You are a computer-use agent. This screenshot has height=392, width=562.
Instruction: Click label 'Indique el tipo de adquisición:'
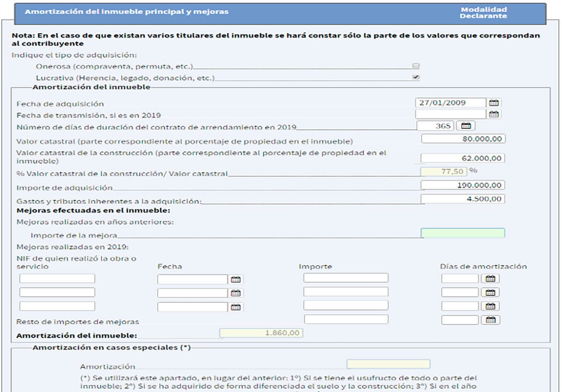coord(74,55)
